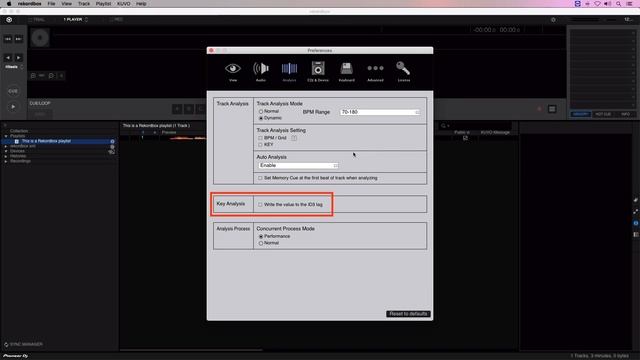Viewport: 640px width, 360px height.
Task: Select the Analysis preferences tab
Action: 289,72
